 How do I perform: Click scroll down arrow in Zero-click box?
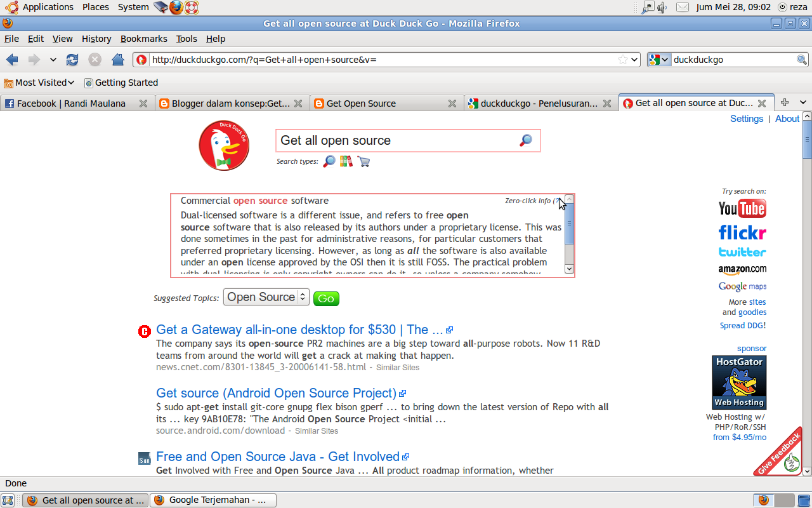(x=569, y=269)
